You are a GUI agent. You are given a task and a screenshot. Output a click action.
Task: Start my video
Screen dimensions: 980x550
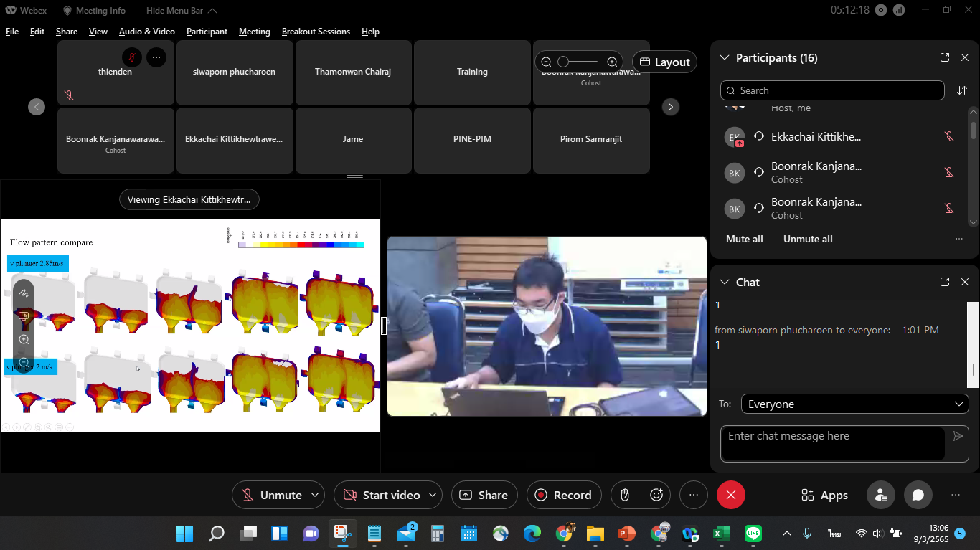click(x=381, y=495)
